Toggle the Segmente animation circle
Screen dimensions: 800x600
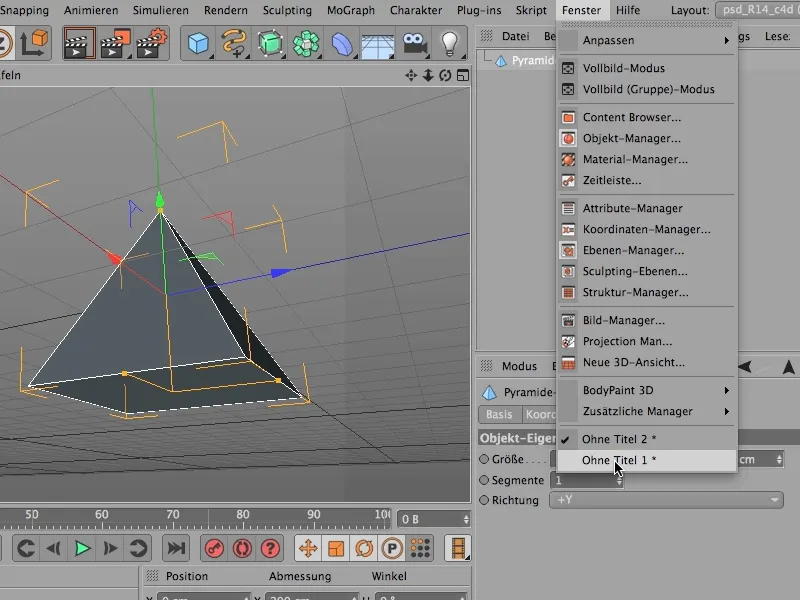(x=485, y=480)
